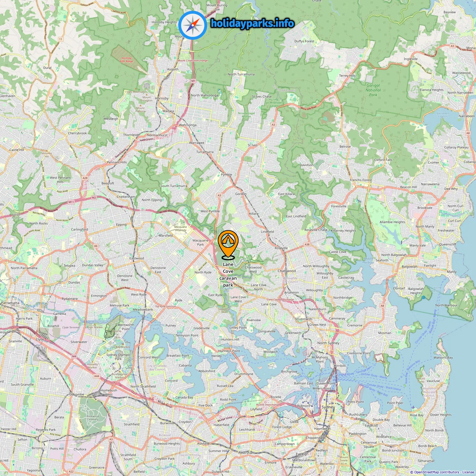
Task: Click the M4 motorway shield near Silverwater
Action: pos(74,356)
